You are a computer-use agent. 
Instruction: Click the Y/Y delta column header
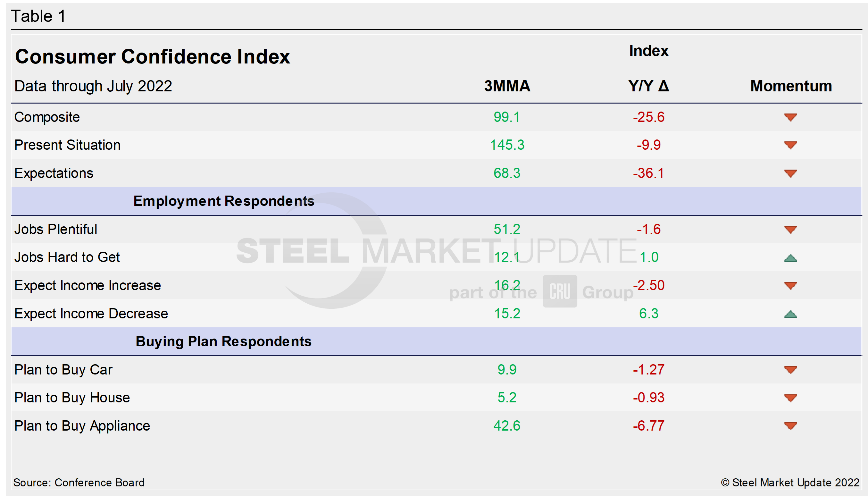[x=648, y=86]
